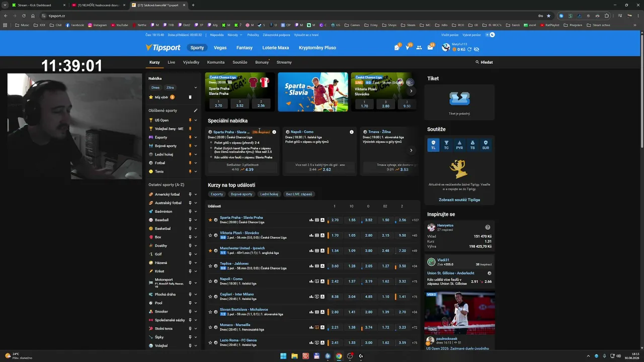
Task: Filter top events by Lední hokej chip
Action: 269,194
